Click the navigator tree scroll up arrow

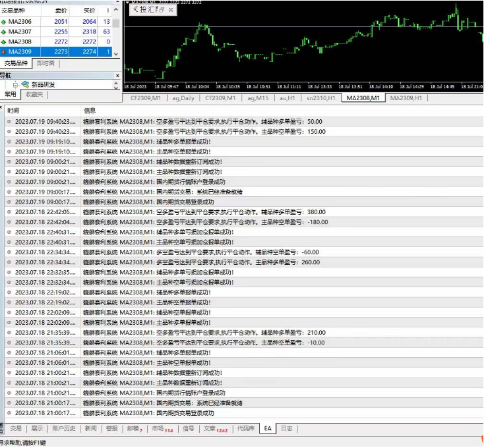coord(116,83)
